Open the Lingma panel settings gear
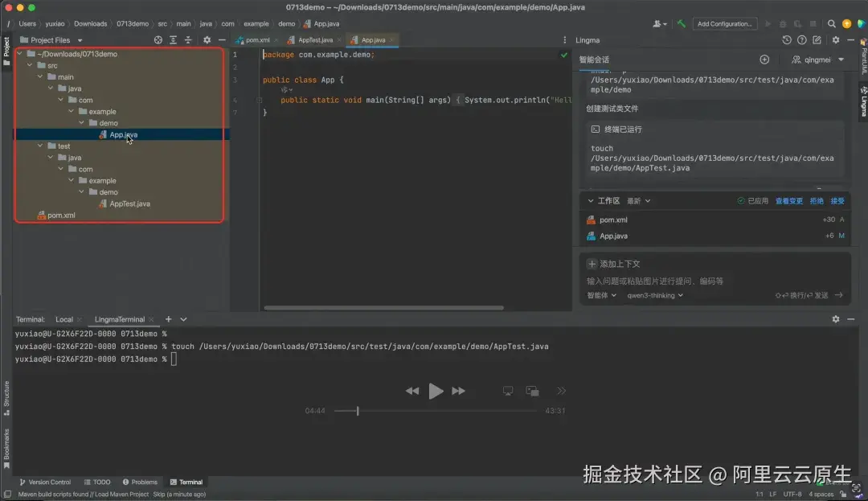Viewport: 868px width, 501px height. [836, 40]
